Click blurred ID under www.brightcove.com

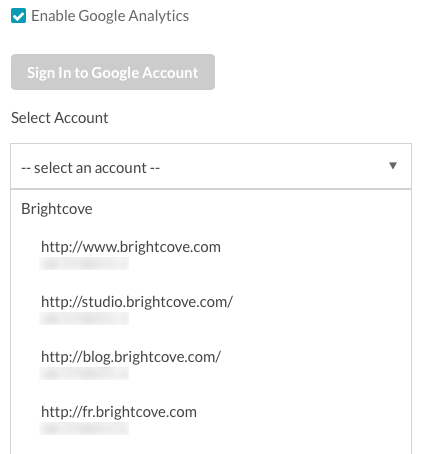coord(84,263)
